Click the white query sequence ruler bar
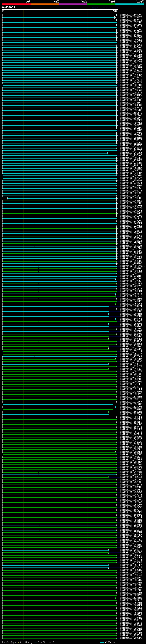 click(60, 10)
